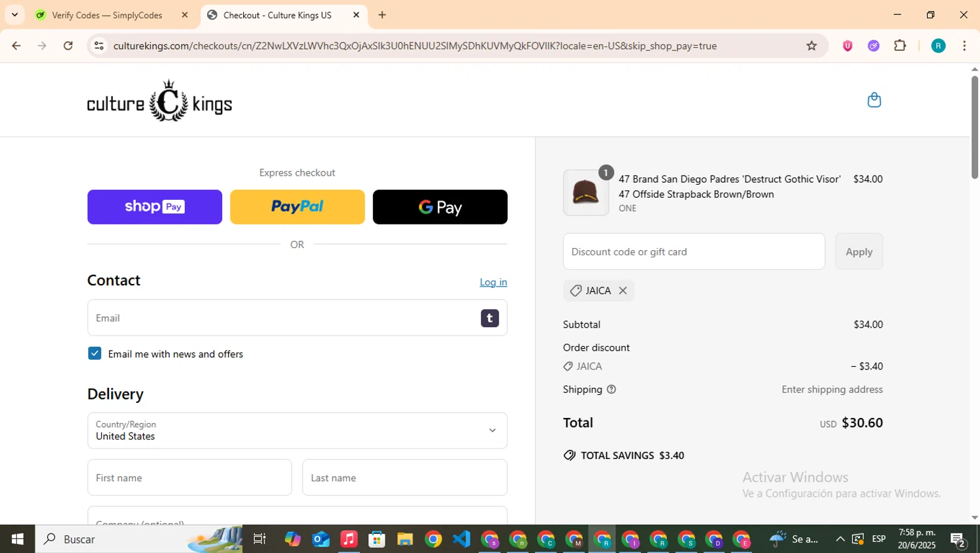Open the purple shield extension icon
The image size is (980, 553).
point(847,46)
